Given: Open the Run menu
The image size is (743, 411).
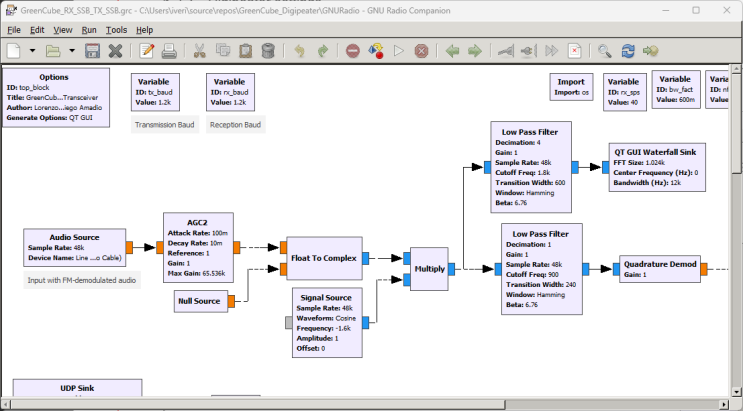Looking at the screenshot, I should (89, 30).
